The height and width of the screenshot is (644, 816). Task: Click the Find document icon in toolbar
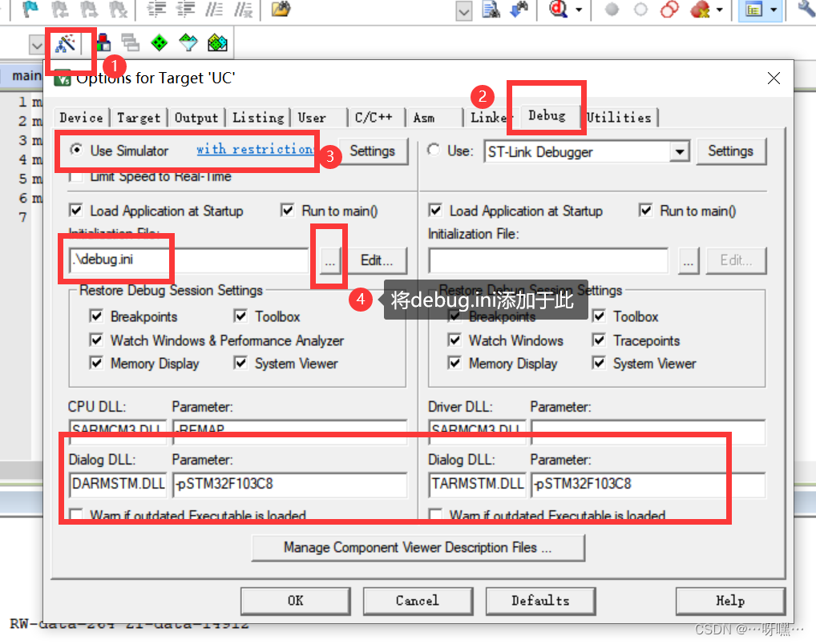pos(491,10)
